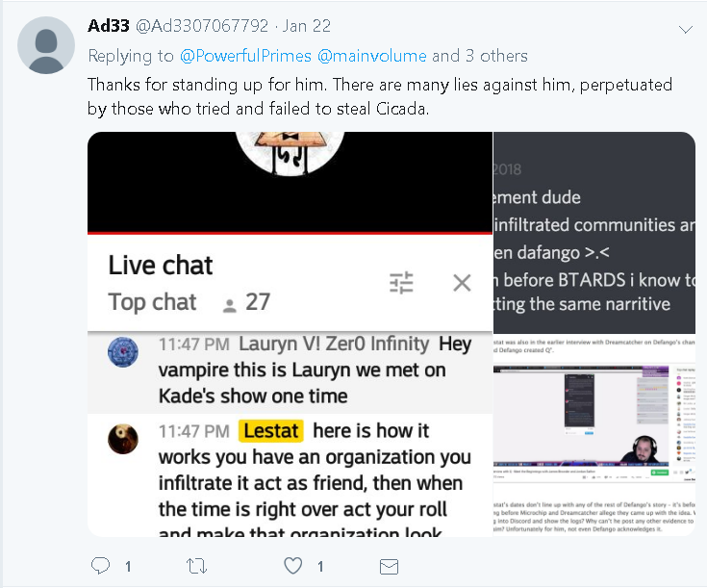
Task: Click the live chat filter sliders icon
Action: click(x=401, y=283)
